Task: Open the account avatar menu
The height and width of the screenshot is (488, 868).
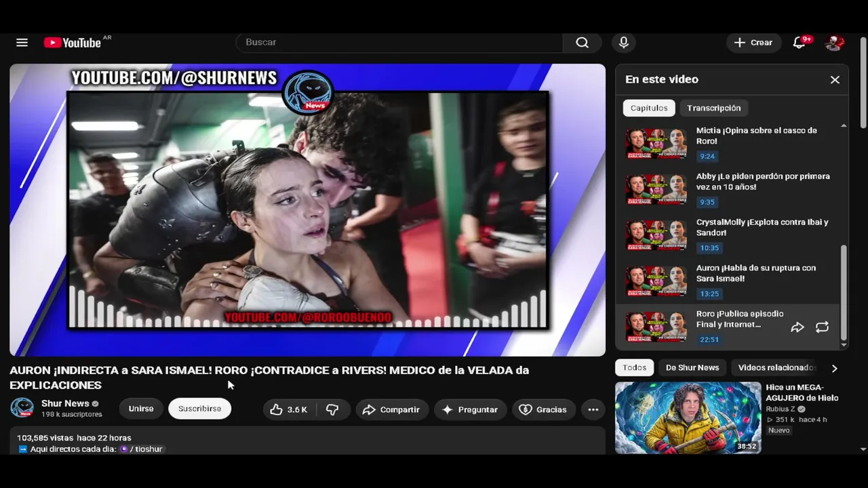Action: click(x=834, y=43)
